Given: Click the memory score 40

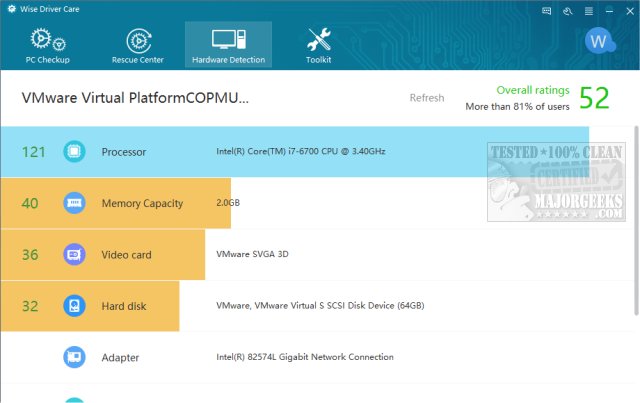Looking at the screenshot, I should coord(30,203).
